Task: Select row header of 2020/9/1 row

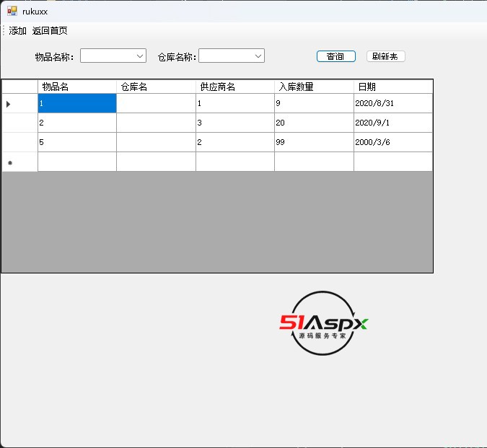Action: tap(20, 123)
